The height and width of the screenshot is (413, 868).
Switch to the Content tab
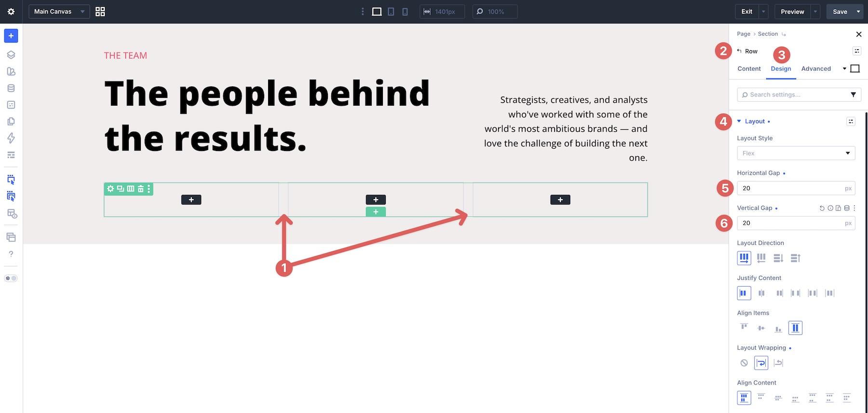pyautogui.click(x=749, y=69)
